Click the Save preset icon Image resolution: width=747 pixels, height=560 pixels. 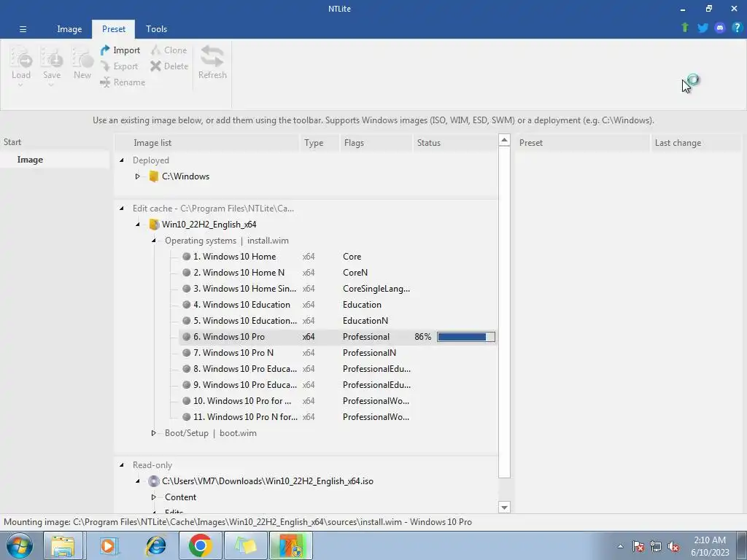click(52, 58)
